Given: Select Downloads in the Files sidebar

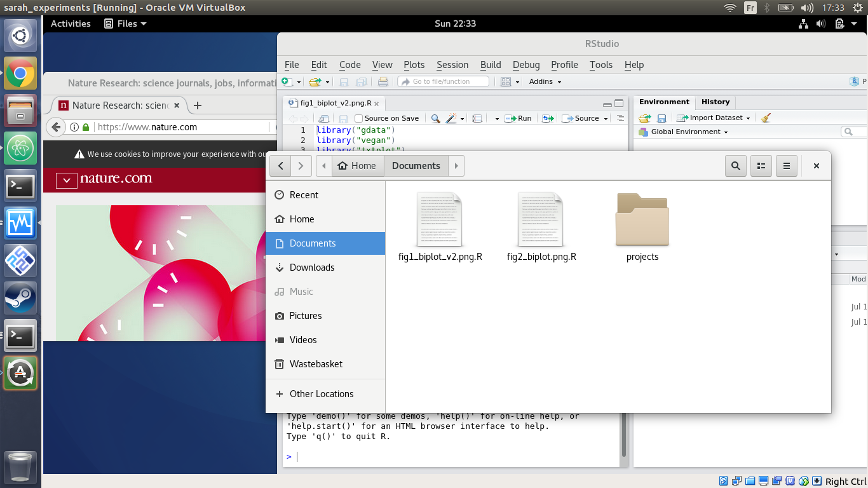Looking at the screenshot, I should click(325, 268).
